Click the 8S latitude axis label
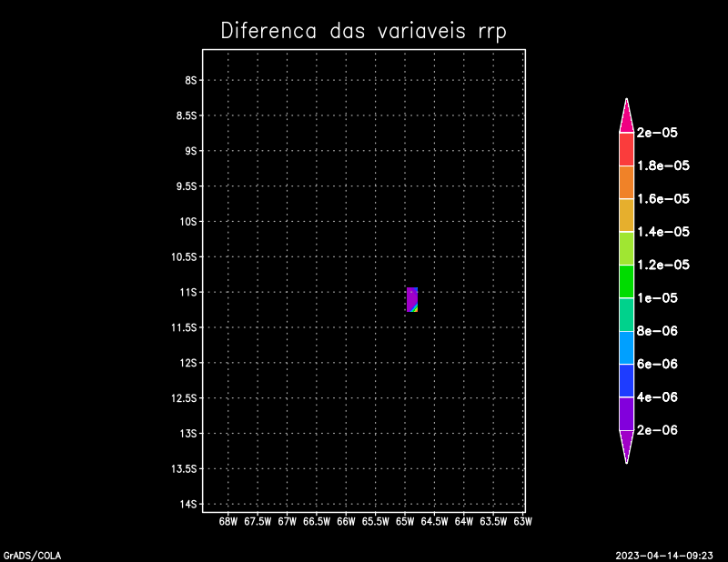This screenshot has height=562, width=728. tap(191, 80)
